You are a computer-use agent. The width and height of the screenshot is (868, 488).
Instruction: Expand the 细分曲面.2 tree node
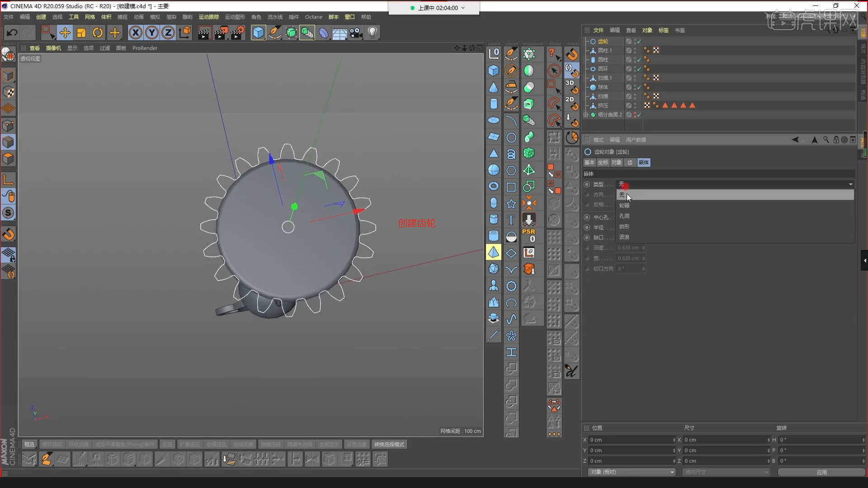tap(586, 115)
